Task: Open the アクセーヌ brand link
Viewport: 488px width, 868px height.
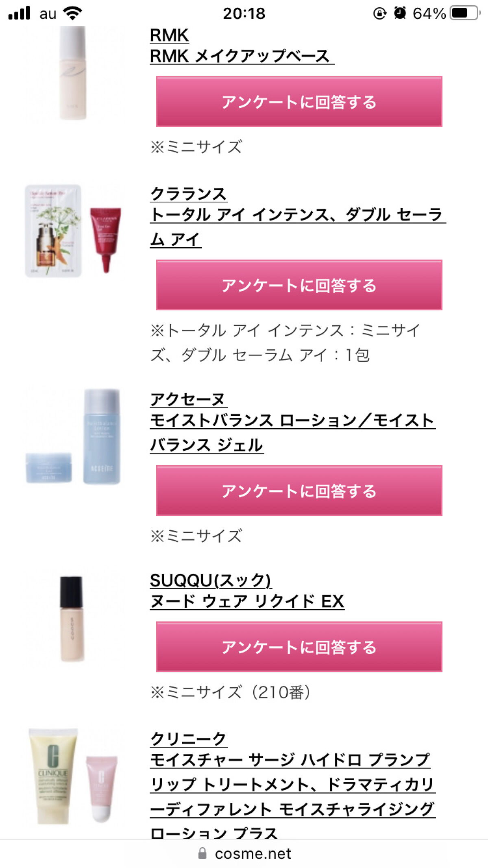Action: coord(188,399)
